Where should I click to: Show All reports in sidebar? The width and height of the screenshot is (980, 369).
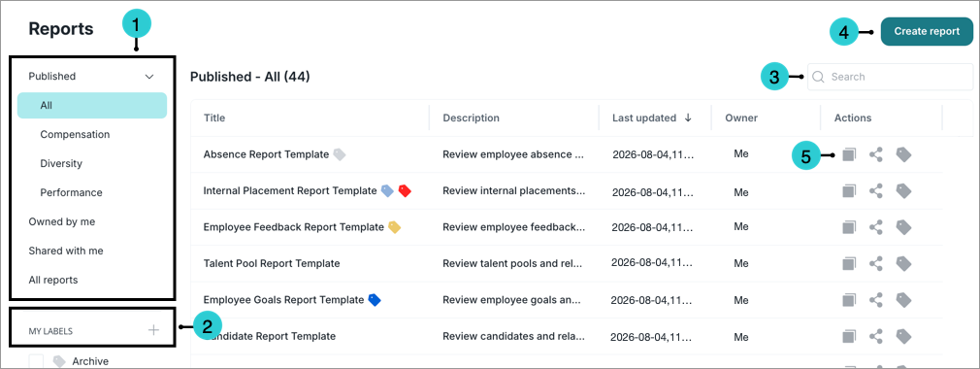53,280
